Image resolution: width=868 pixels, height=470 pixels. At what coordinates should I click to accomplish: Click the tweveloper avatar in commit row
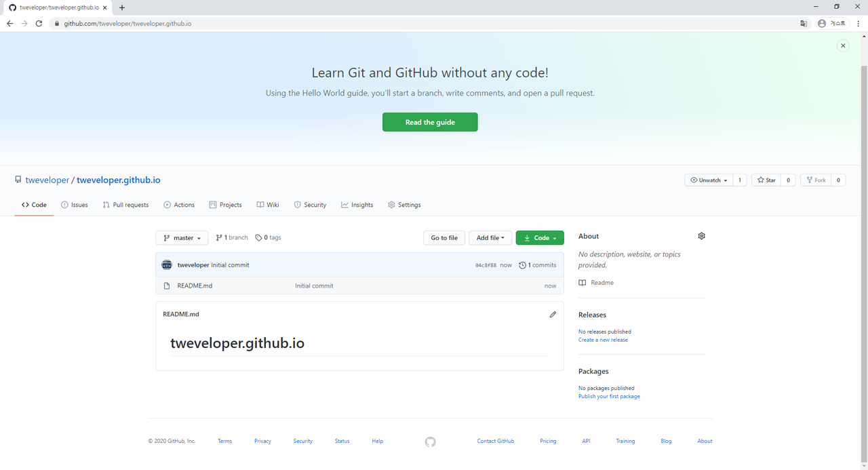pyautogui.click(x=167, y=265)
